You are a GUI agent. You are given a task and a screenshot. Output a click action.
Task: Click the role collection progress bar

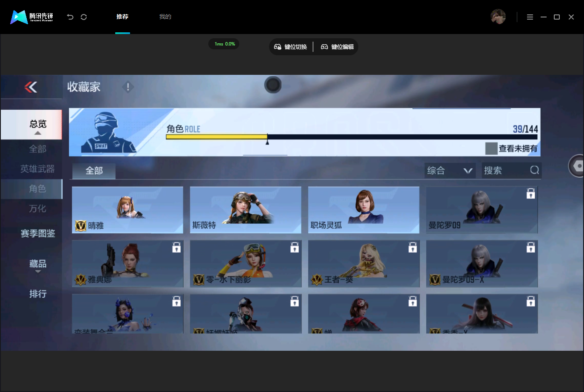352,137
